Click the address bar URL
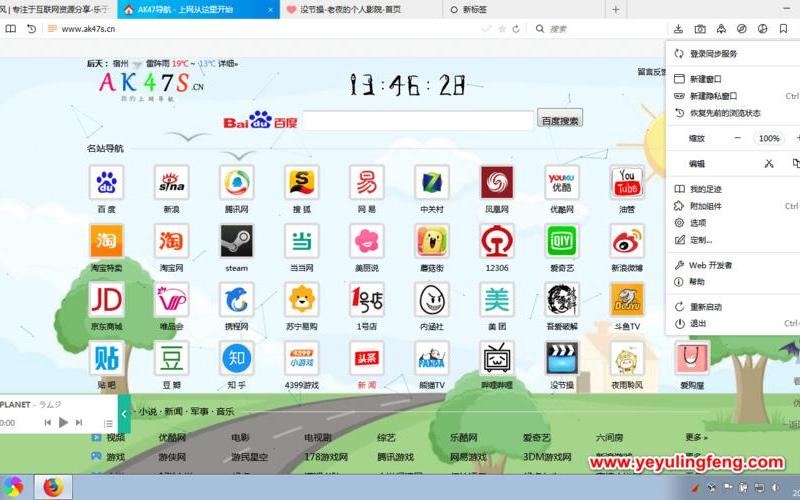The height and width of the screenshot is (500, 800). click(88, 29)
